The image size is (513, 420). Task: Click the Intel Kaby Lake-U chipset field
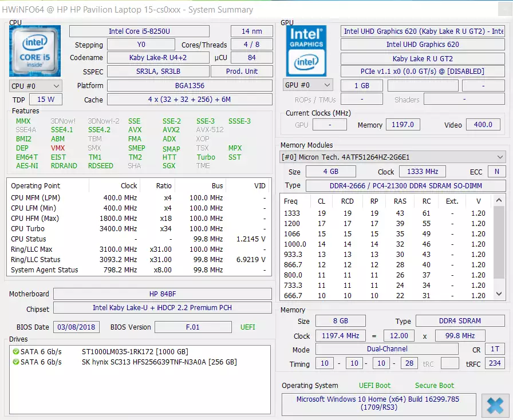[x=163, y=308]
